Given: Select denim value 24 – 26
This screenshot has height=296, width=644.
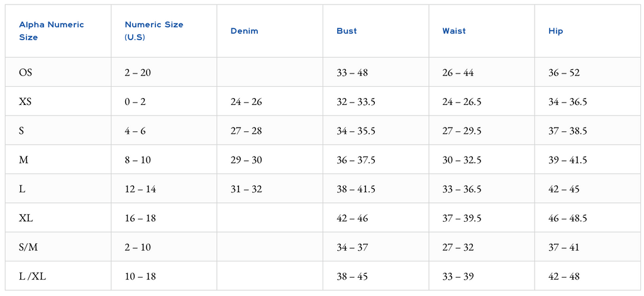Looking at the screenshot, I should tap(246, 102).
